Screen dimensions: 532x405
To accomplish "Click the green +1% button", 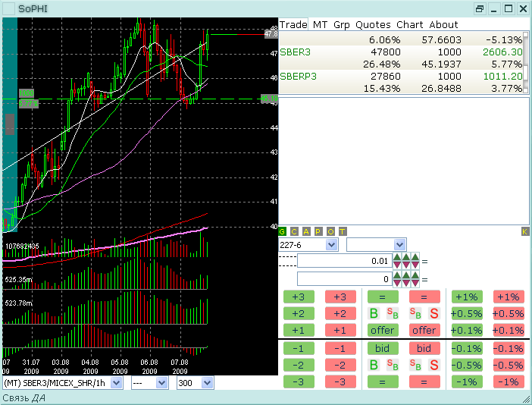I will click(x=467, y=297).
